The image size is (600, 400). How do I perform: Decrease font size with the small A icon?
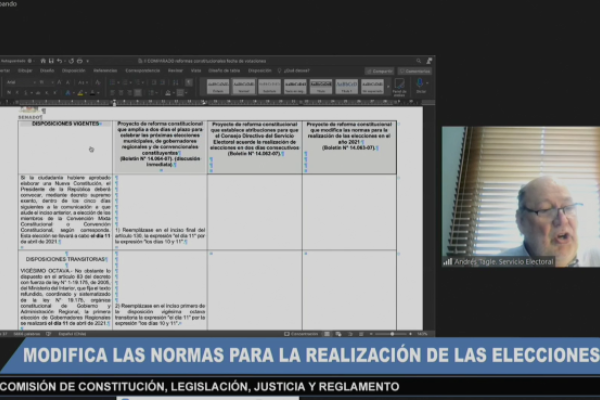(68, 82)
